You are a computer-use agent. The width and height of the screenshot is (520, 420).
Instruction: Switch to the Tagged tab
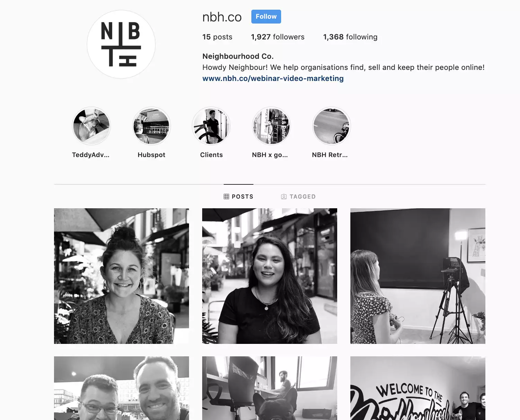coord(298,197)
